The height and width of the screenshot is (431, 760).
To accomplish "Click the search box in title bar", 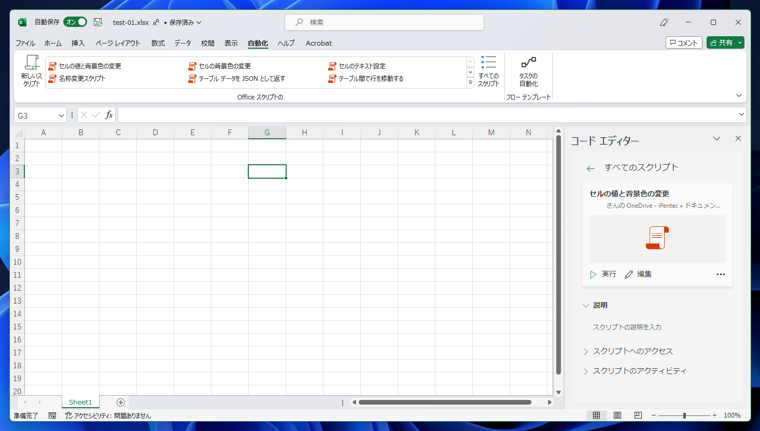I will click(x=384, y=22).
